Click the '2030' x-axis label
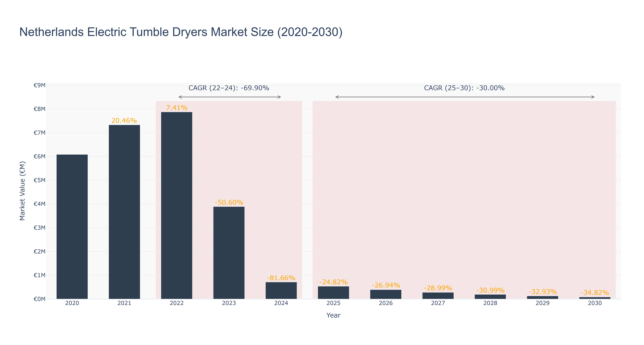The width and height of the screenshot is (644, 345). click(x=595, y=303)
